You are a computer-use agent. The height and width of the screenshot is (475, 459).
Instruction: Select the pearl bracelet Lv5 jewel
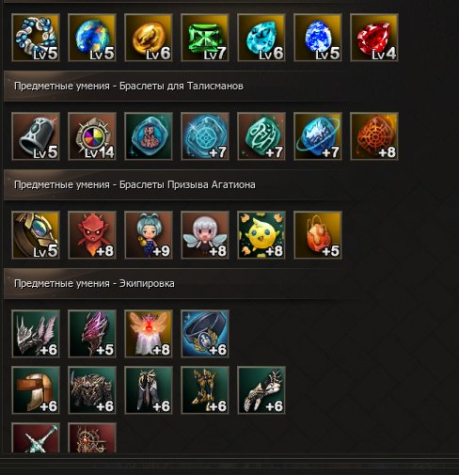36,37
